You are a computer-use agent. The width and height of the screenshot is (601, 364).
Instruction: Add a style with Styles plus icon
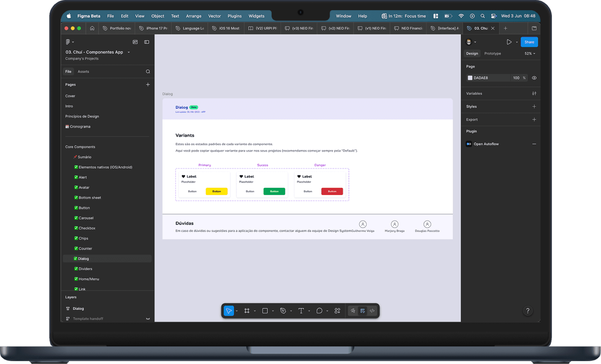(x=534, y=106)
